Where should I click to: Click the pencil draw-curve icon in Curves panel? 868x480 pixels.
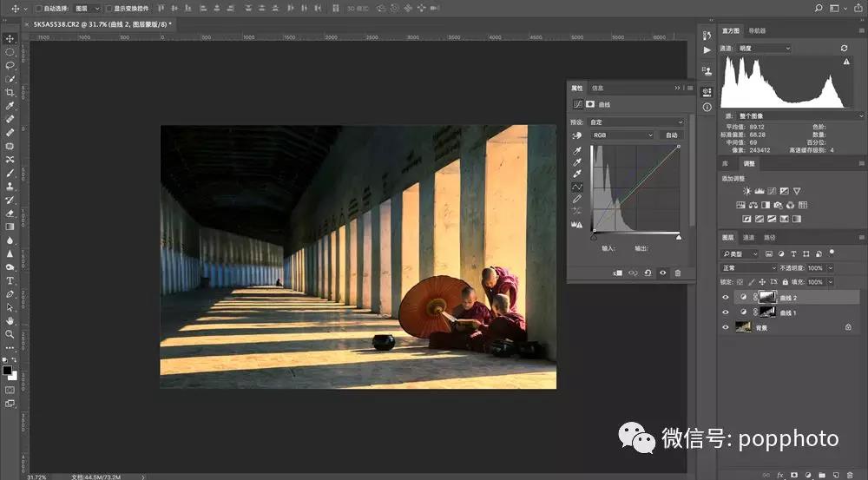pyautogui.click(x=577, y=199)
